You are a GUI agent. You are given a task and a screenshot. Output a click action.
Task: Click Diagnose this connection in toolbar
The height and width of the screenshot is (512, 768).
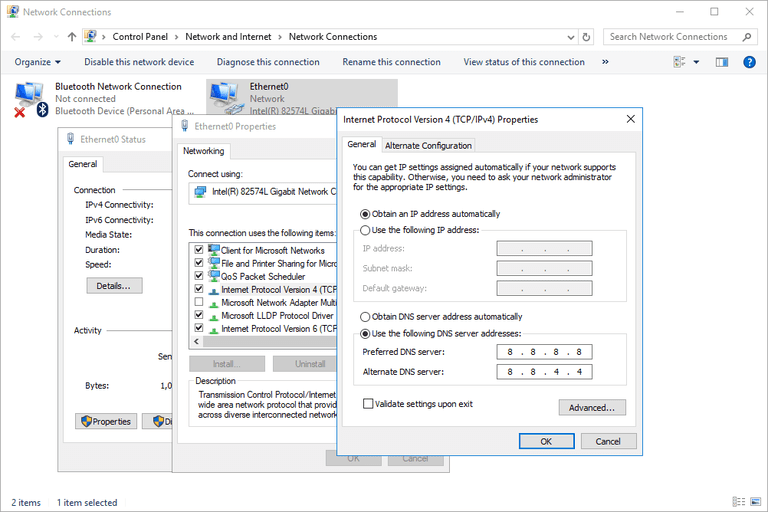pyautogui.click(x=267, y=62)
